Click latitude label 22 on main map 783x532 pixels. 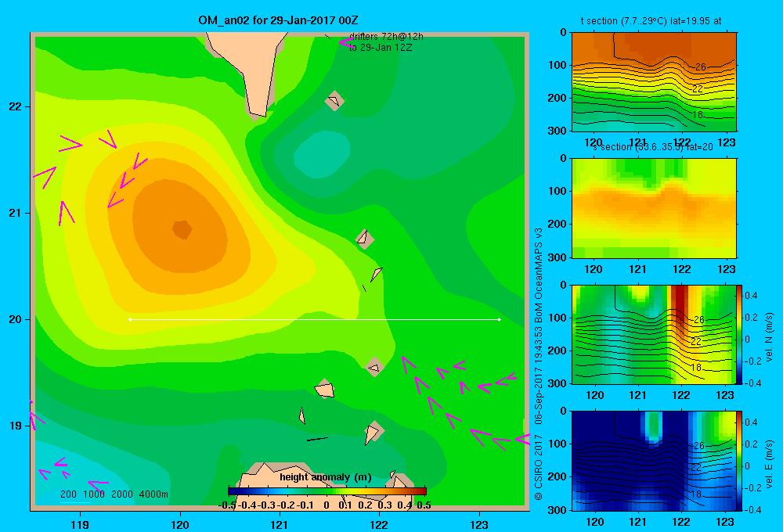[x=16, y=106]
